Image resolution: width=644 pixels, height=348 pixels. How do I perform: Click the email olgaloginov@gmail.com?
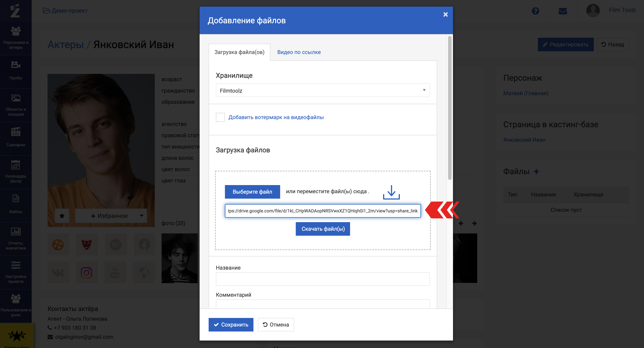click(x=84, y=337)
